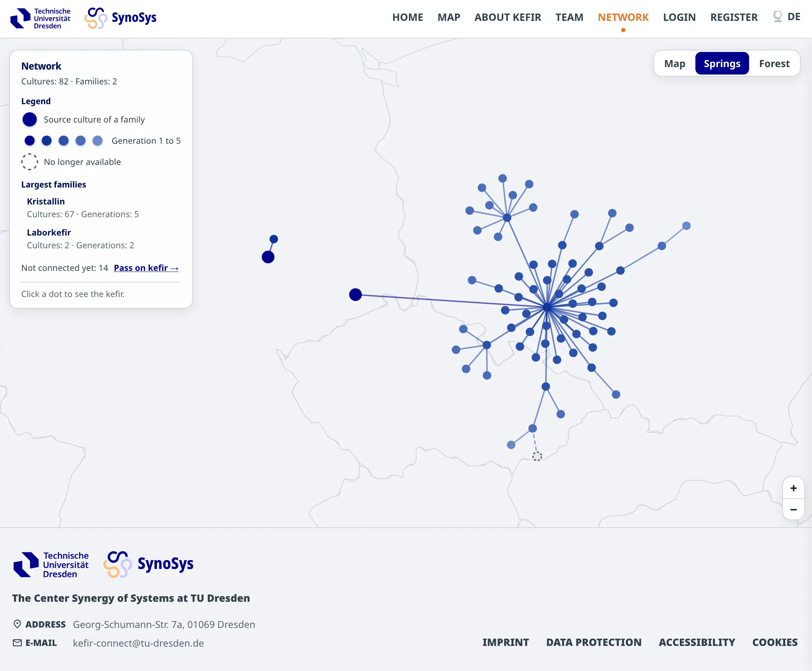Open the Register page

pyautogui.click(x=734, y=17)
